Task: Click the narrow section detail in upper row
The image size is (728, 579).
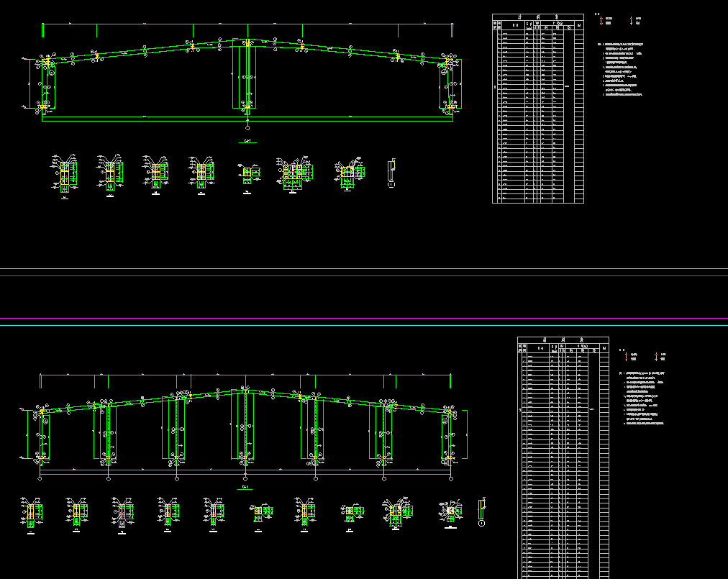Action: point(391,171)
